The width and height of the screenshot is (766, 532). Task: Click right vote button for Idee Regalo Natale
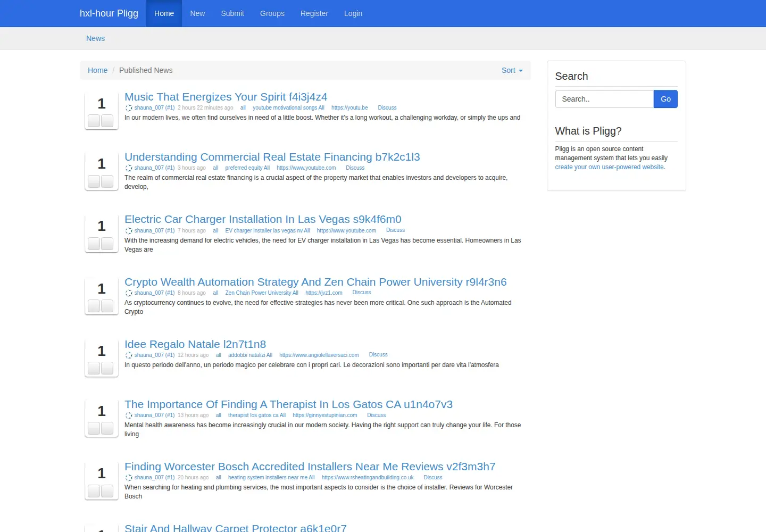tap(107, 368)
